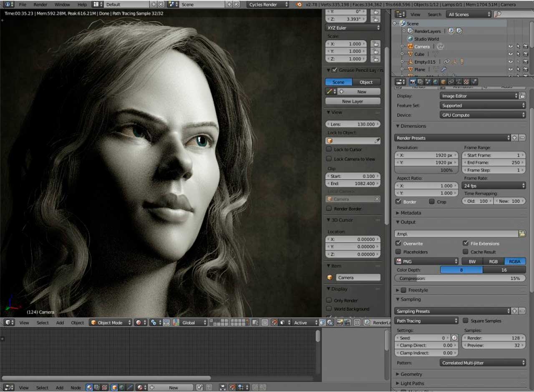Click the Node menu in the node editor header
The width and height of the screenshot is (534, 392).
click(76, 387)
